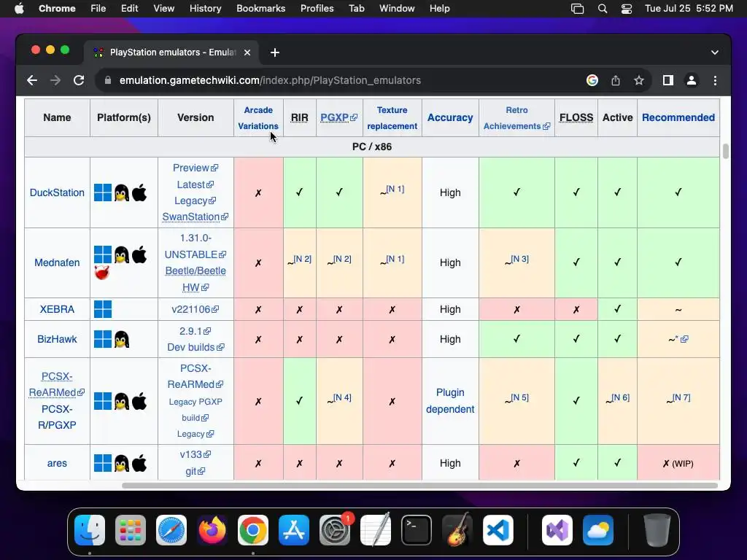The width and height of the screenshot is (747, 560).
Task: Open the Profiles menu
Action: tap(317, 9)
